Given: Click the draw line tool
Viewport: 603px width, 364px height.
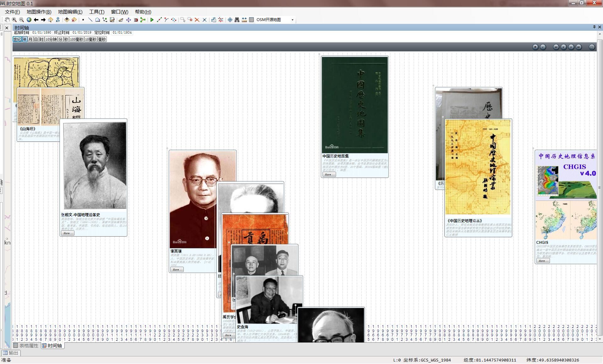Looking at the screenshot, I should pos(90,20).
